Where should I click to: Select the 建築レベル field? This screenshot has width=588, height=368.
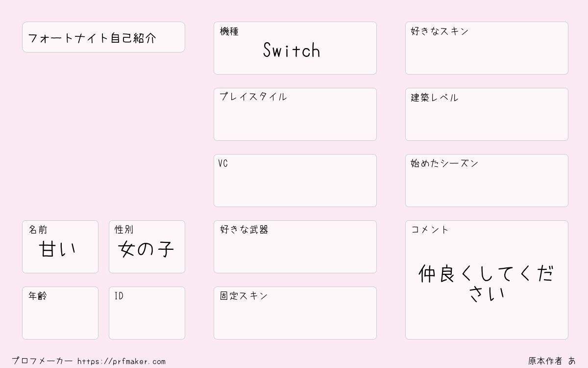[x=487, y=114]
